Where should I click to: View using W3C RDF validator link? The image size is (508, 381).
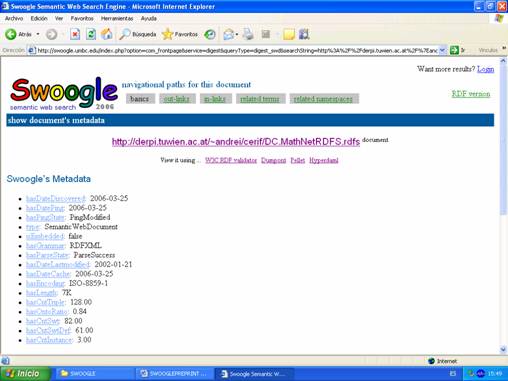231,160
